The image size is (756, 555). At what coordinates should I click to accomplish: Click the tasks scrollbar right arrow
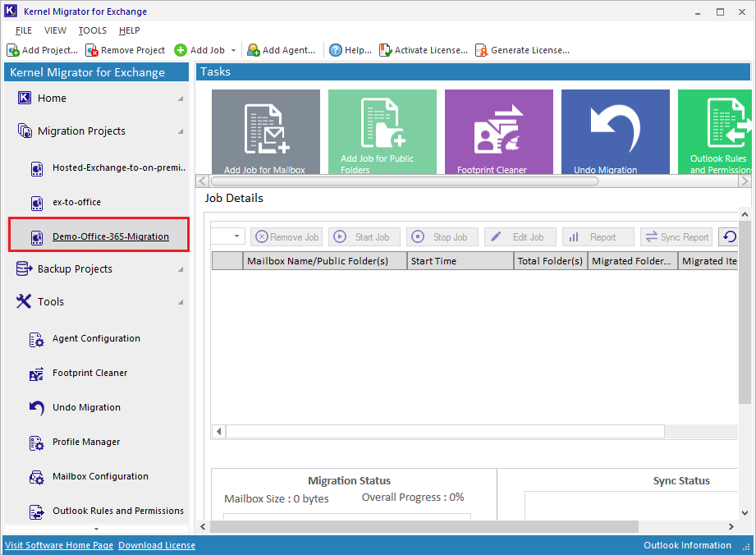[745, 181]
